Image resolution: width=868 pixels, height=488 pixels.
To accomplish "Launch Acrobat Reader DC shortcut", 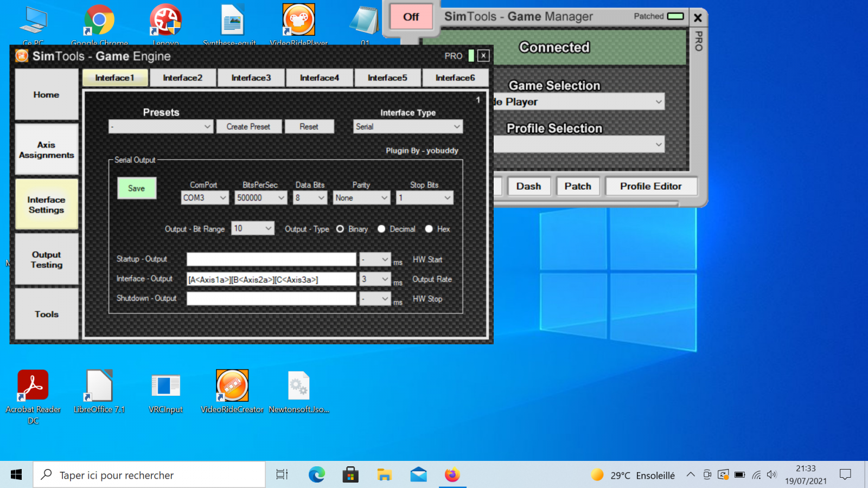I will click(33, 396).
